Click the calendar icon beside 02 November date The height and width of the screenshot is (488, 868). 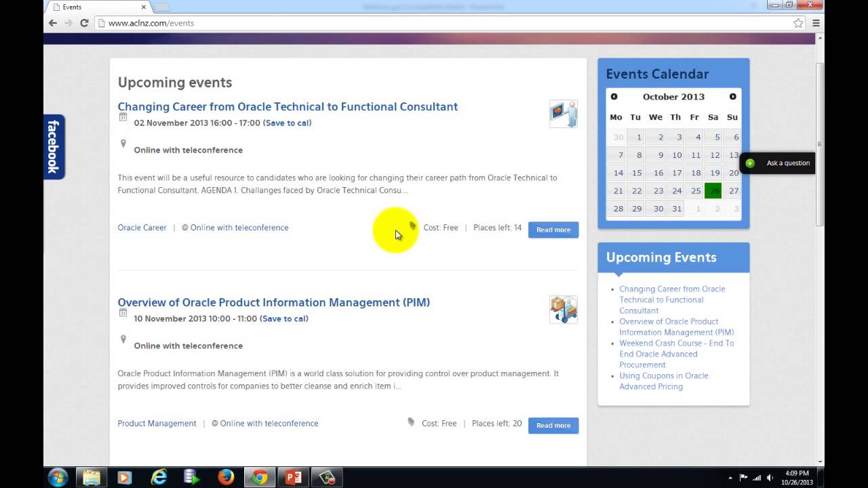pos(123,117)
